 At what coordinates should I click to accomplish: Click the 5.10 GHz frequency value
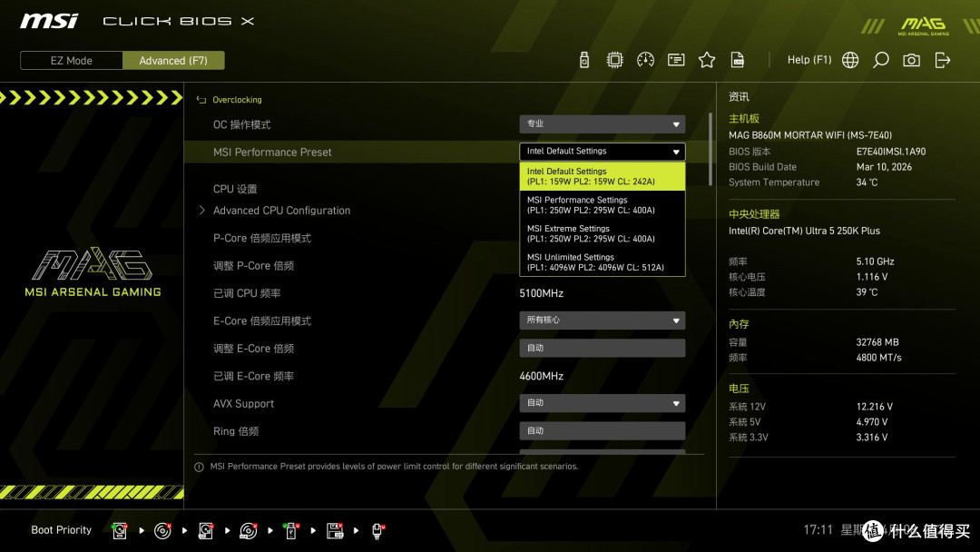pos(875,261)
